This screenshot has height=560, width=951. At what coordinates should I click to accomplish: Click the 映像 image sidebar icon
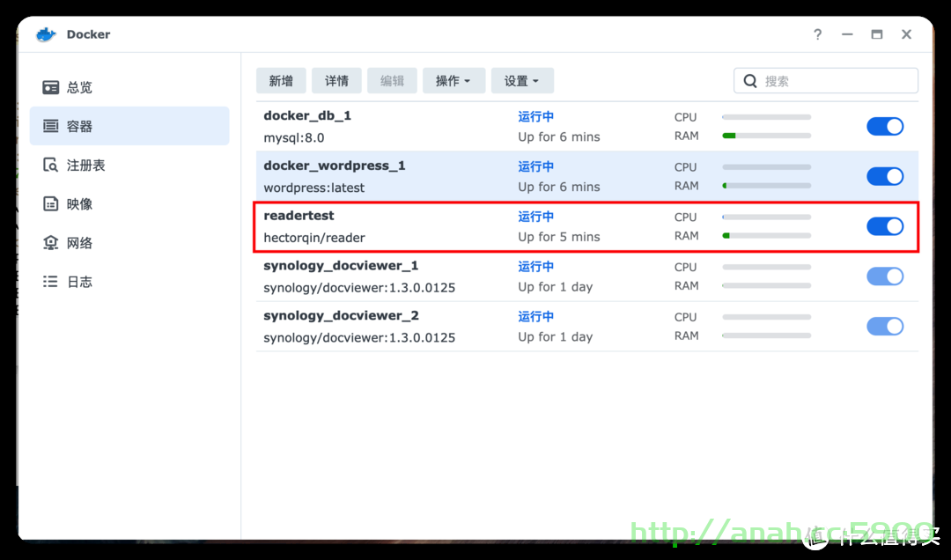pyautogui.click(x=51, y=204)
